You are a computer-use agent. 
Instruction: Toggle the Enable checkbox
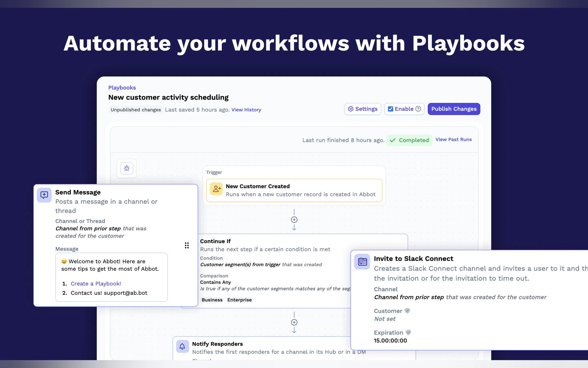tap(390, 109)
